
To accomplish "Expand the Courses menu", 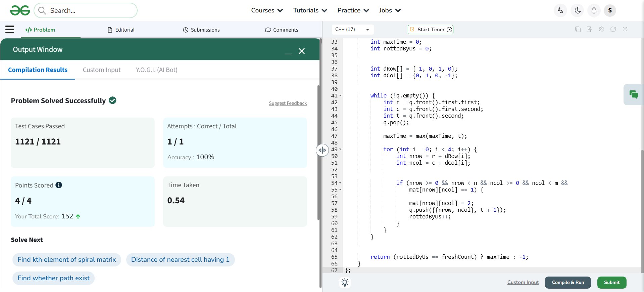I will click(x=267, y=10).
